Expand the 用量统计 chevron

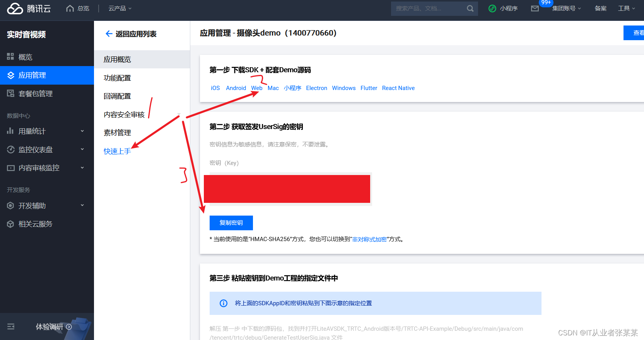82,131
